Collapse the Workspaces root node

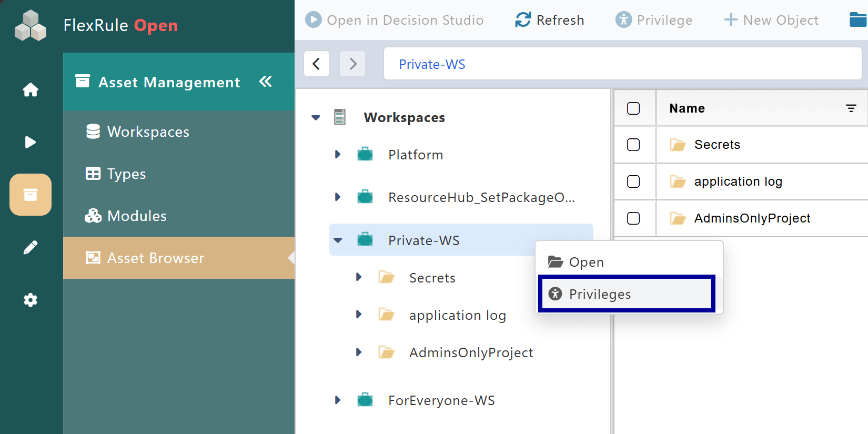click(x=316, y=117)
